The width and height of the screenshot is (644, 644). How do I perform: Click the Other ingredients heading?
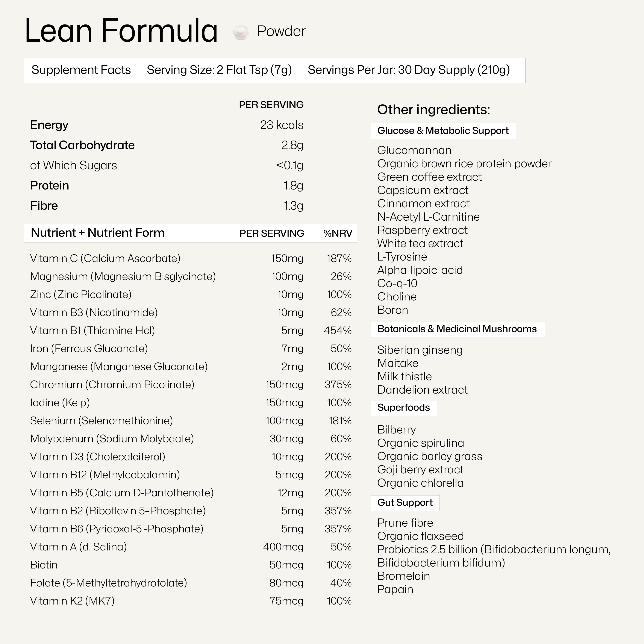pos(433,110)
